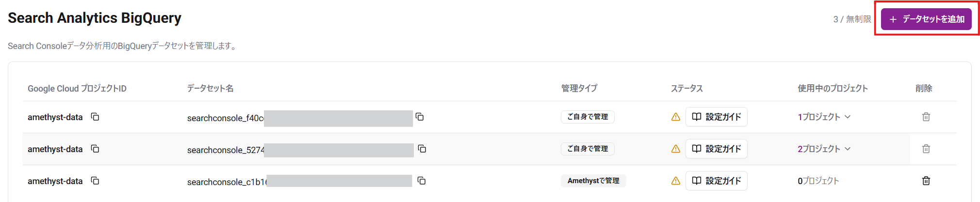Expand the 2プロジェクト dropdown
The height and width of the screenshot is (202, 980).
824,149
